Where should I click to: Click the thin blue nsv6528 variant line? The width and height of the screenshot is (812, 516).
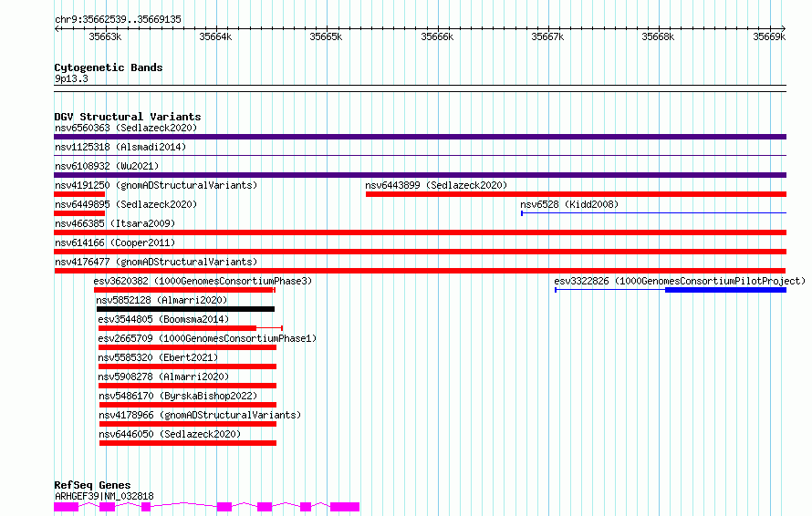click(653, 212)
